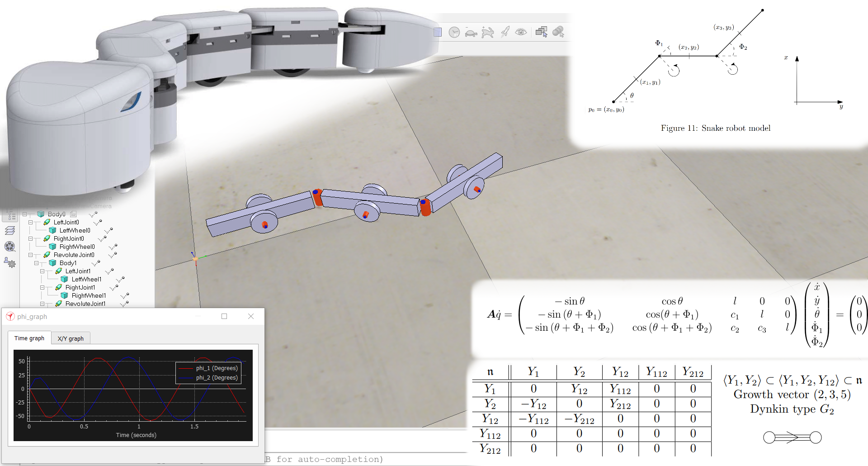
Task: Toggle real-time simulation clock icon
Action: [x=454, y=32]
